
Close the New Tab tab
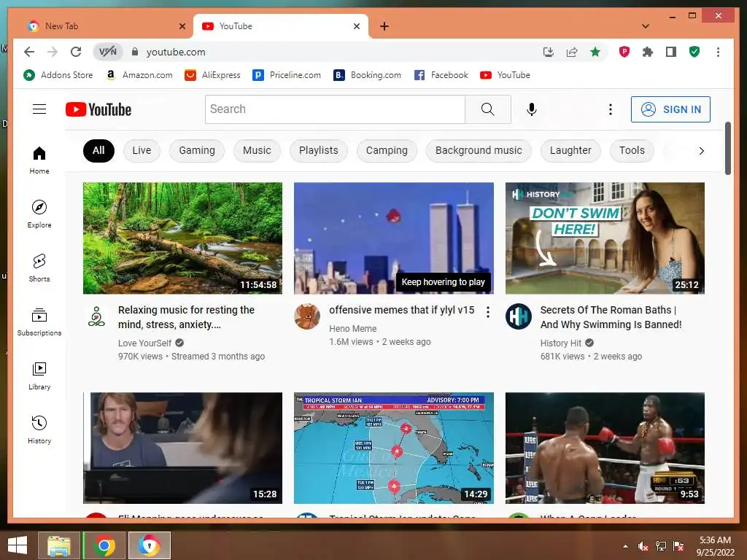pyautogui.click(x=182, y=26)
